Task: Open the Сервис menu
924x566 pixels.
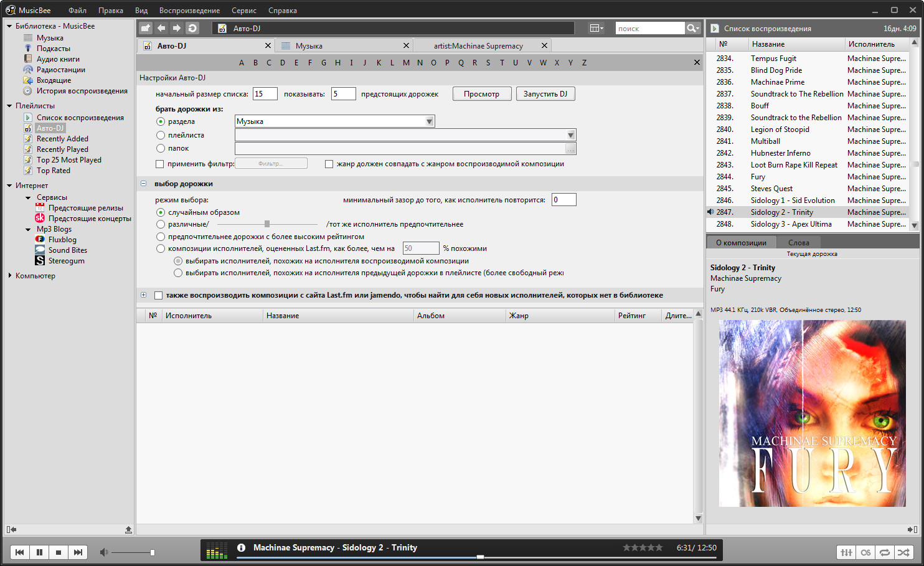Action: (x=244, y=11)
